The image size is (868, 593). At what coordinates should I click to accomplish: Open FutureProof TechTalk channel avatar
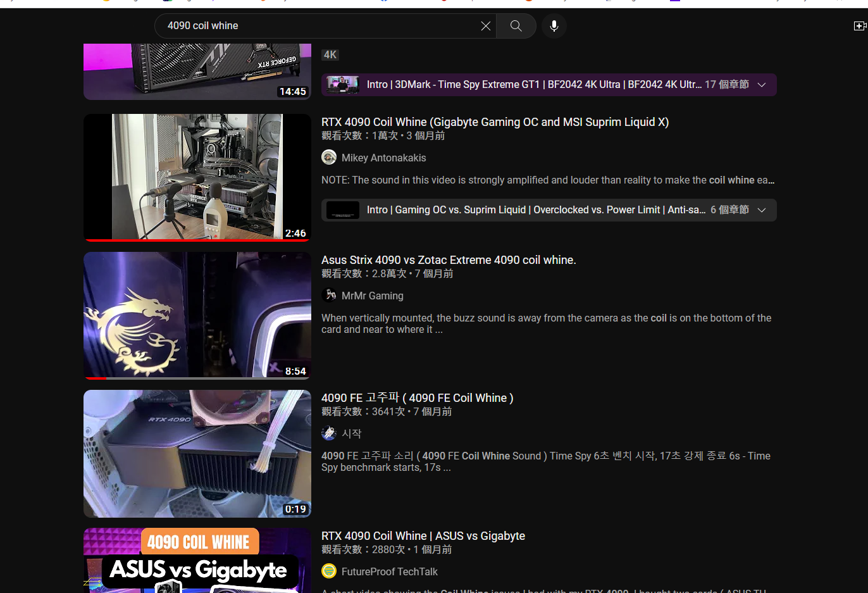(329, 571)
